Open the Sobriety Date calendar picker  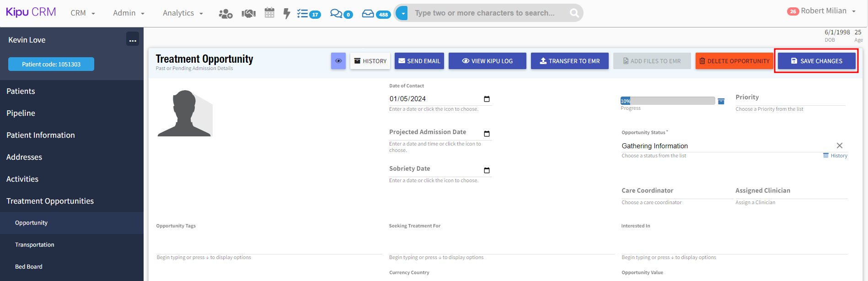[x=487, y=170]
